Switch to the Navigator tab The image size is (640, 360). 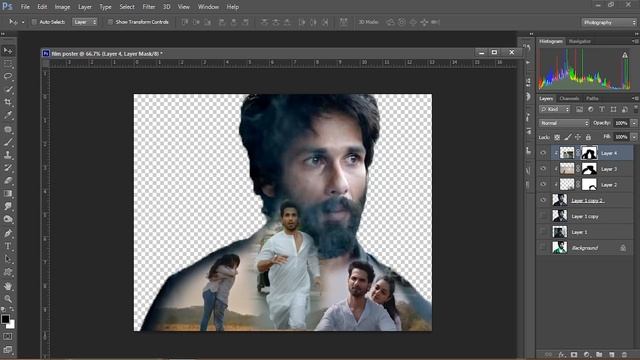[x=580, y=41]
